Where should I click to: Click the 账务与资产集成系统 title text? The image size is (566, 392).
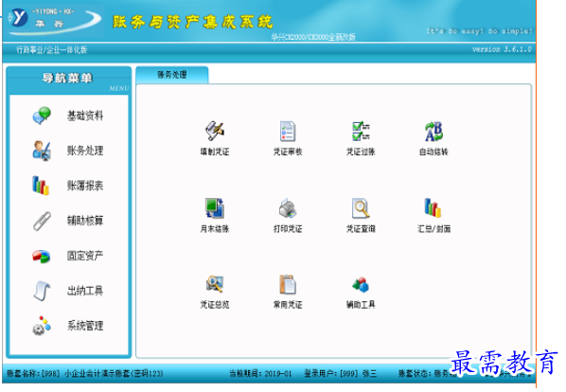(x=192, y=22)
